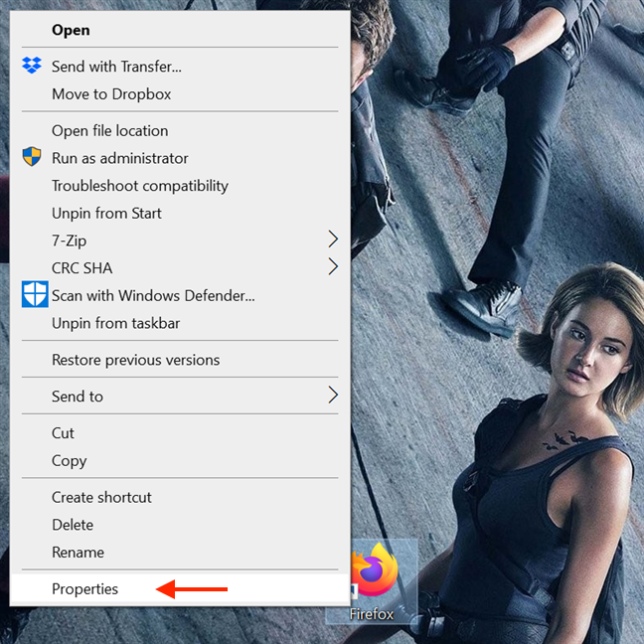Open the 7-Zip submenu entry

click(180, 241)
